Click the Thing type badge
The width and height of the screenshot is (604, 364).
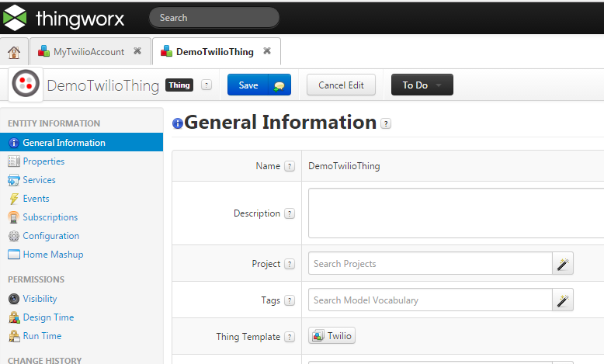tap(179, 85)
